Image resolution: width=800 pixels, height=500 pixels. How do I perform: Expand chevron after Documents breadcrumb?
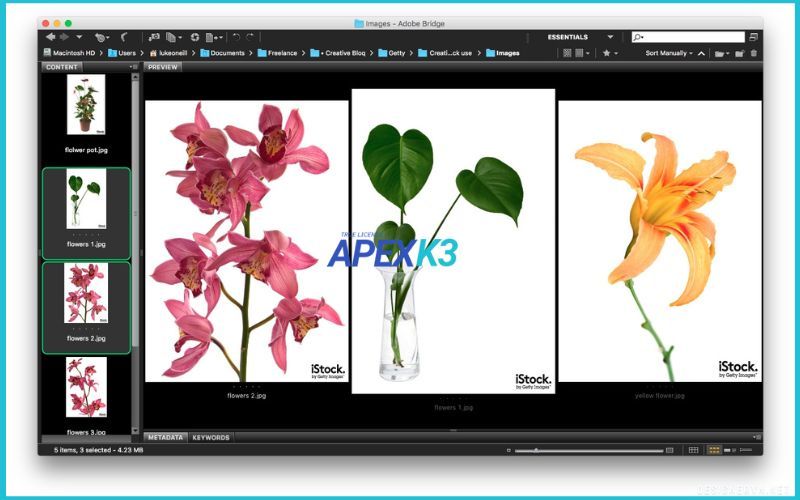pyautogui.click(x=250, y=53)
